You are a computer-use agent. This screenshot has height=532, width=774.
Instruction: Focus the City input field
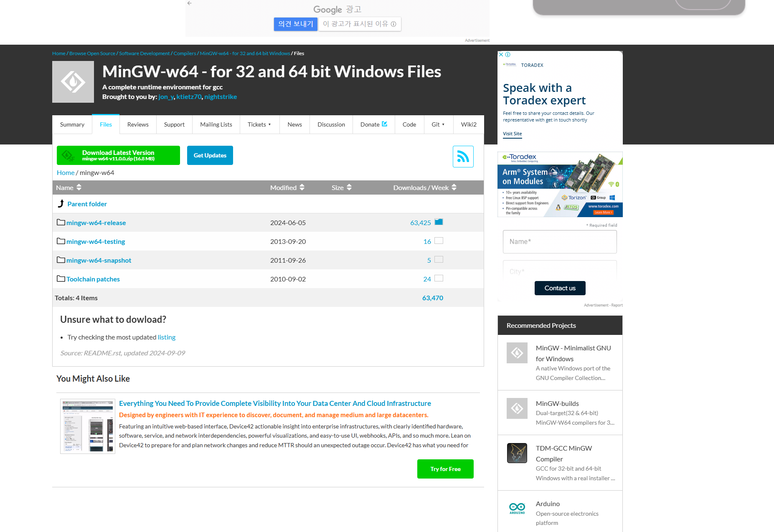click(560, 271)
